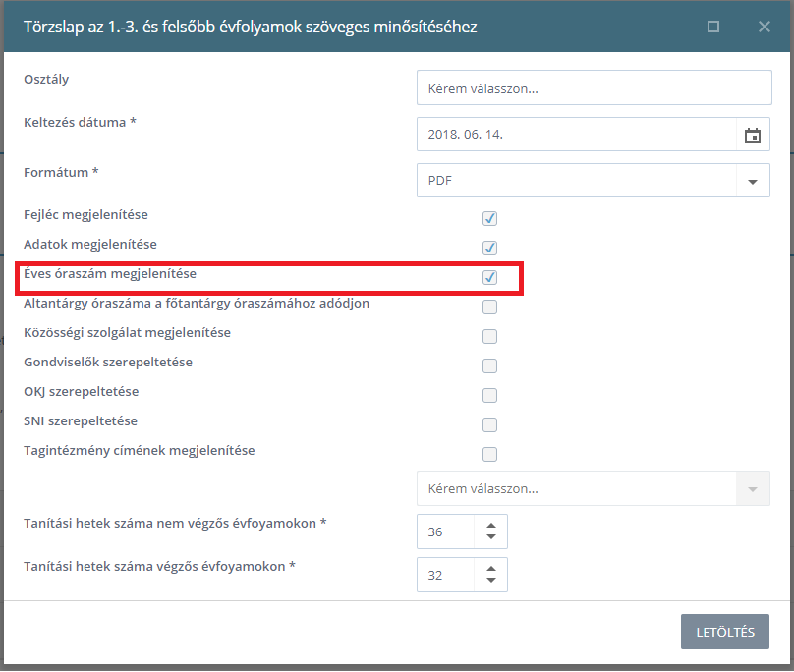Uncheck Adatok megjelenítése checkbox

489,248
